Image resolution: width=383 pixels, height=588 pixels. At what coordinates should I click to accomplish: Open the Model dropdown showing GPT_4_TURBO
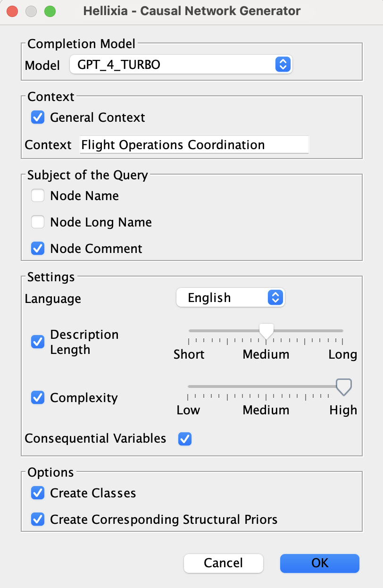tap(181, 64)
